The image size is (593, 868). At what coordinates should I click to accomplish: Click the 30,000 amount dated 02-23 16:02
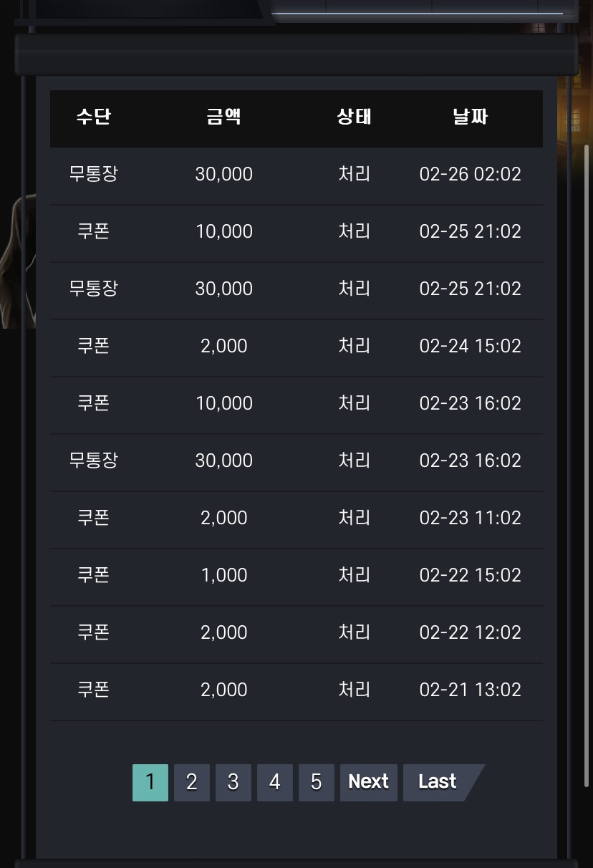224,460
